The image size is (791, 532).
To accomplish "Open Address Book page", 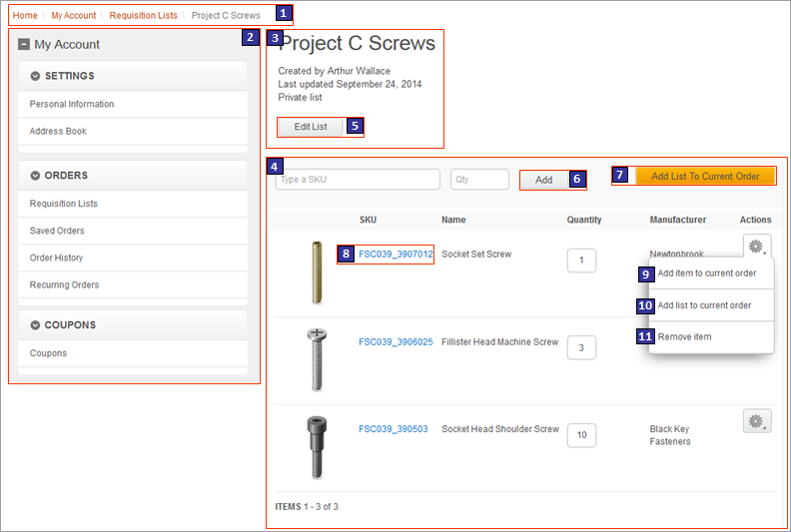I will 133,131.
